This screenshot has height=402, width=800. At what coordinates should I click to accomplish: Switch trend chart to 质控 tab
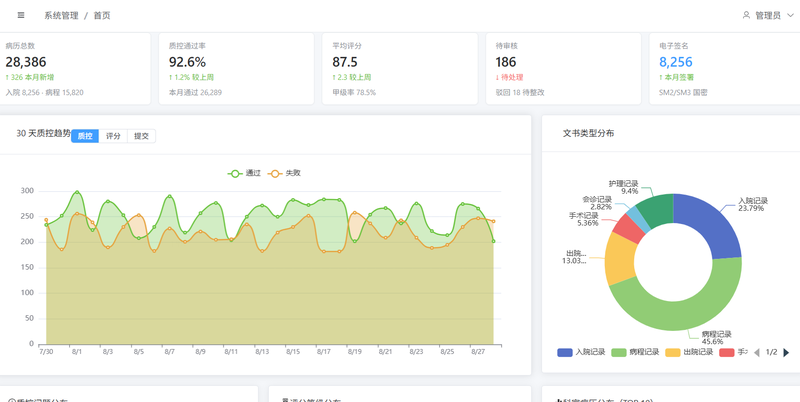[85, 136]
